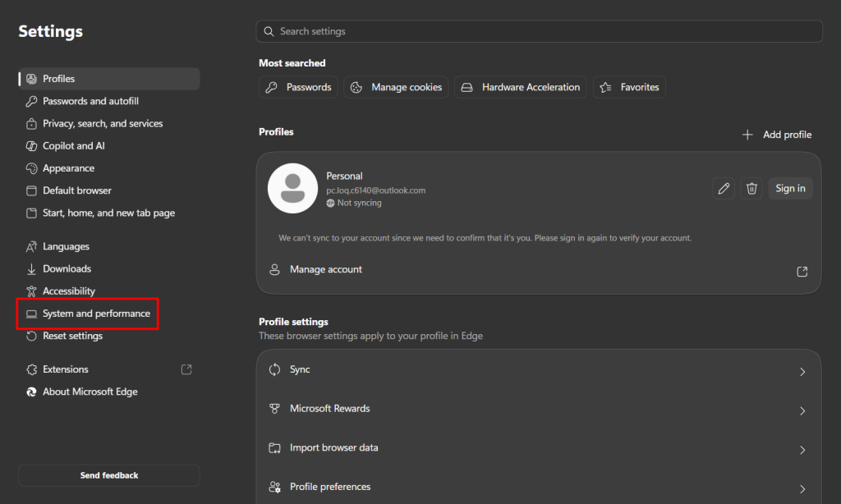This screenshot has width=841, height=504.
Task: Open System and performance settings
Action: pyautogui.click(x=109, y=314)
